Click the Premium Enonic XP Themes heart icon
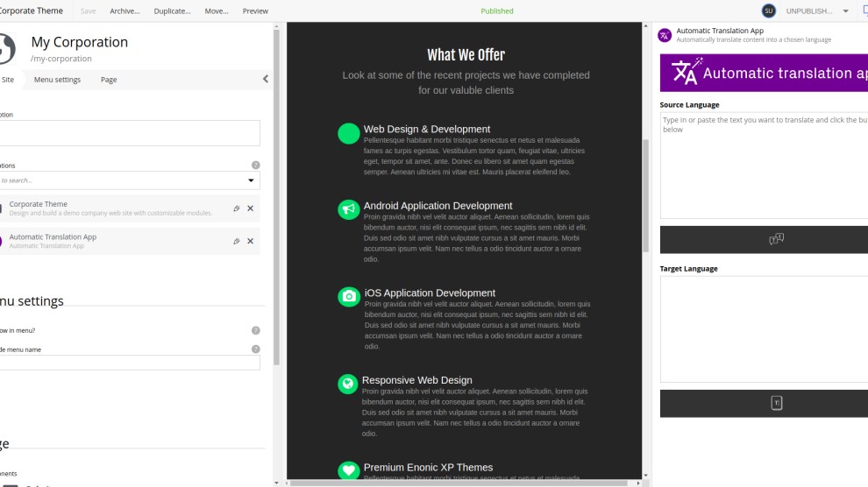The image size is (868, 487). pyautogui.click(x=349, y=470)
